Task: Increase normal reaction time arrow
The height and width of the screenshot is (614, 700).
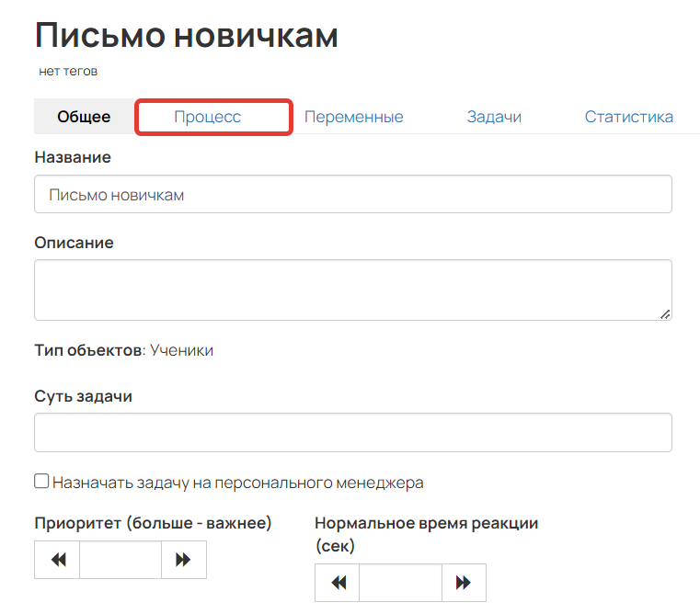Action: [x=464, y=583]
